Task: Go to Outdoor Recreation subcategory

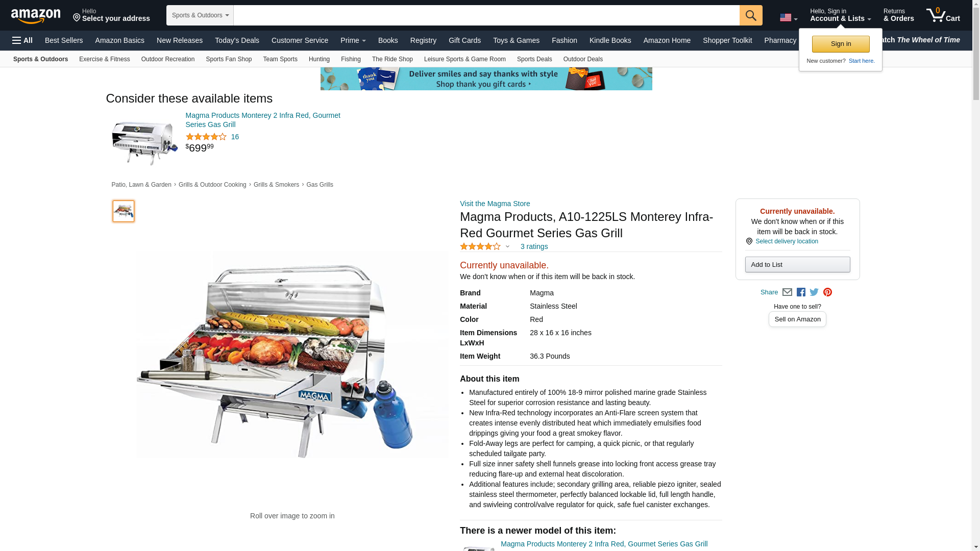Action: click(x=168, y=59)
